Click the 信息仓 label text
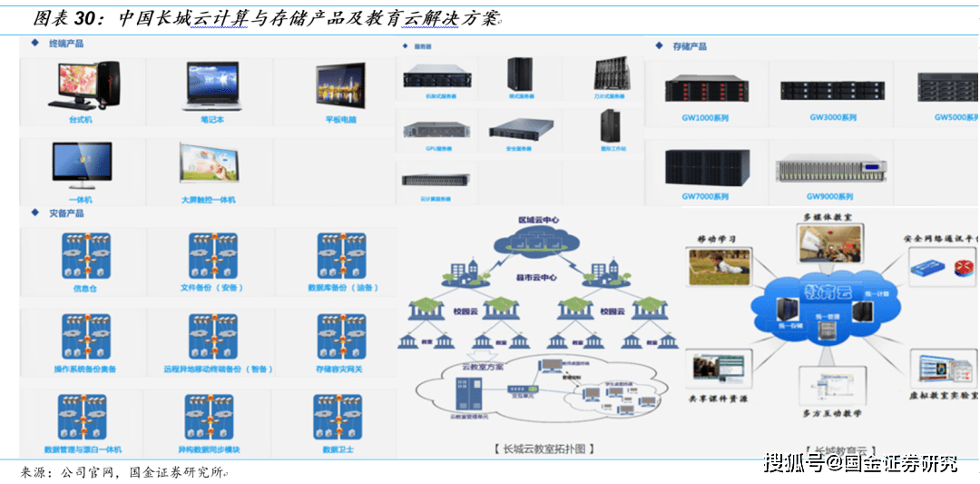980x484 pixels. tap(85, 288)
